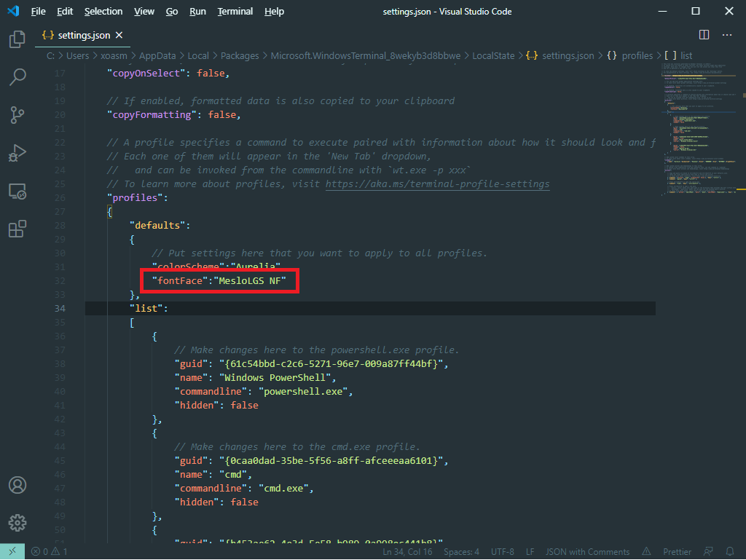The width and height of the screenshot is (746, 560).
Task: Change file encoding via UTF-8
Action: [503, 551]
